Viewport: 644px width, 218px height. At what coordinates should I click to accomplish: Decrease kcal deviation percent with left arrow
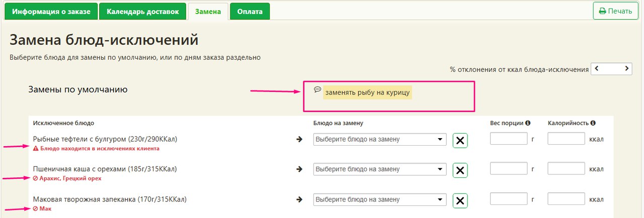(596, 68)
